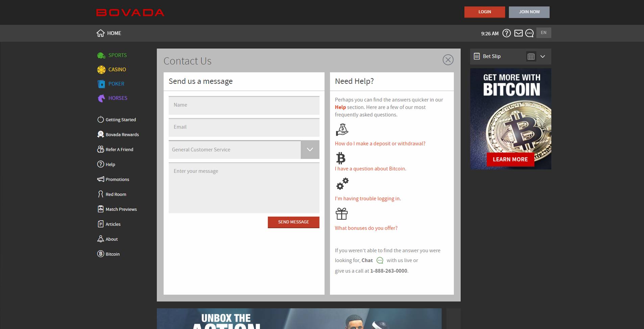Click the green chat icon beside Chat
This screenshot has height=329, width=644.
point(380,260)
